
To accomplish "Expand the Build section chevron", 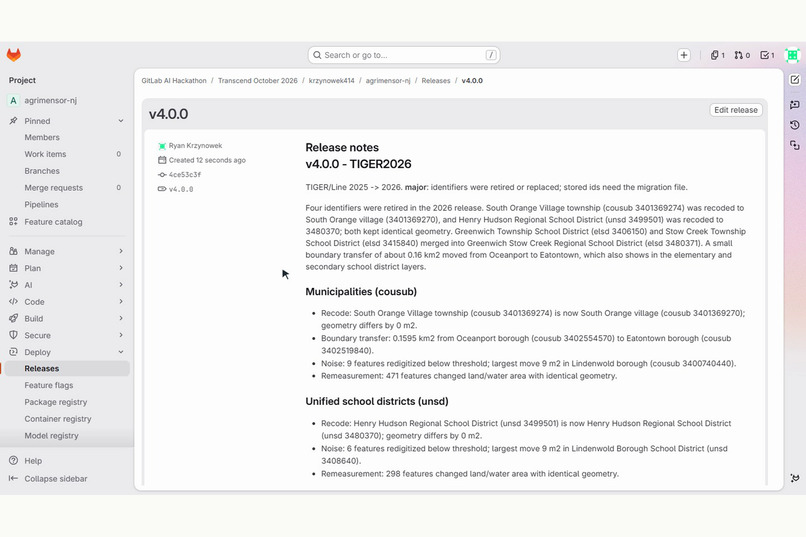I will click(121, 318).
